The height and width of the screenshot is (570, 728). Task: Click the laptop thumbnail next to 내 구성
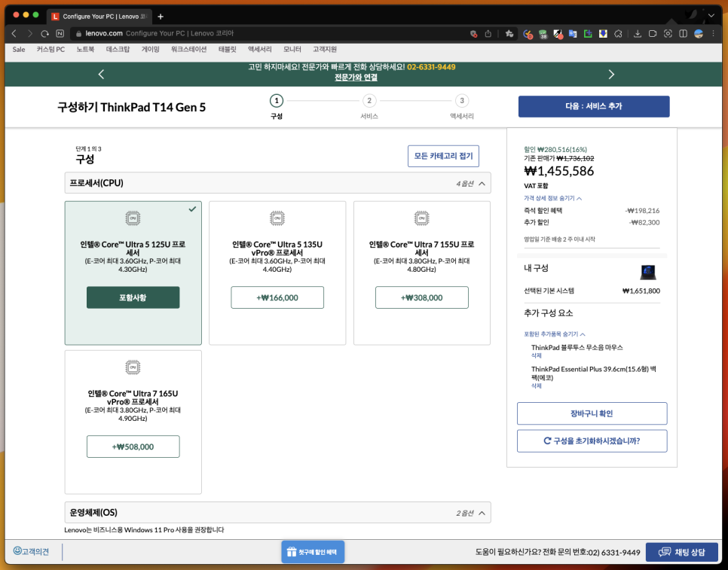tap(647, 272)
